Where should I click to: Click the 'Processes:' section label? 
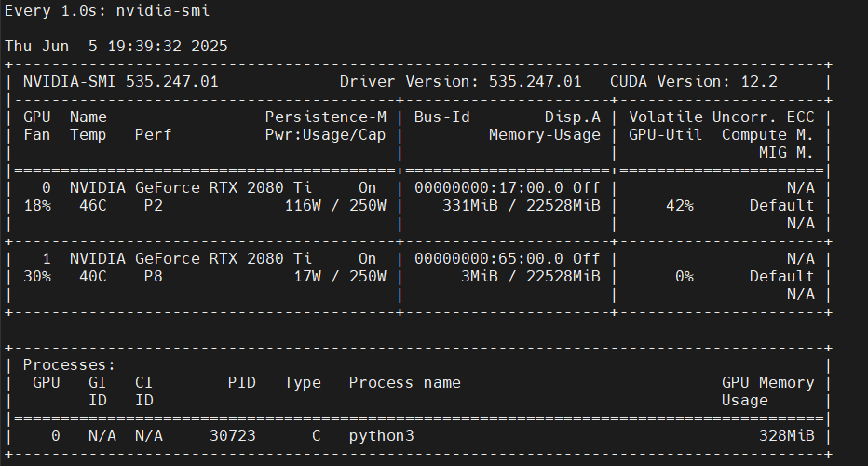tap(69, 365)
